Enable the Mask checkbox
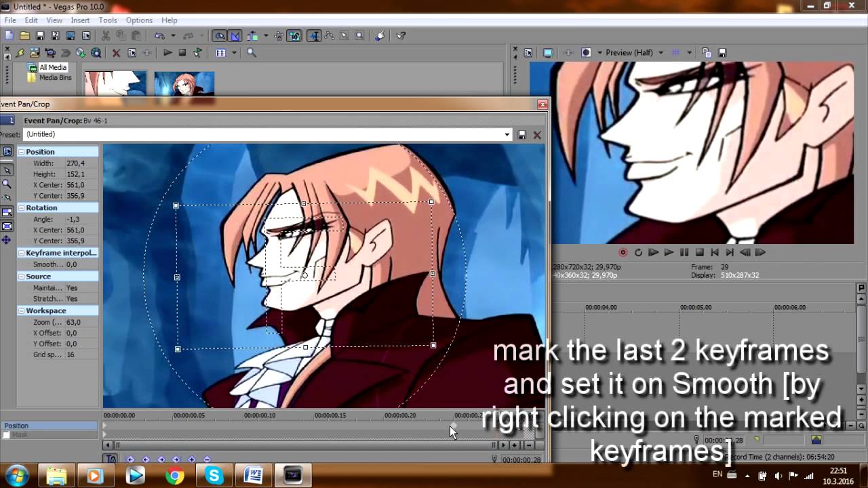The height and width of the screenshot is (488, 868). (x=6, y=434)
